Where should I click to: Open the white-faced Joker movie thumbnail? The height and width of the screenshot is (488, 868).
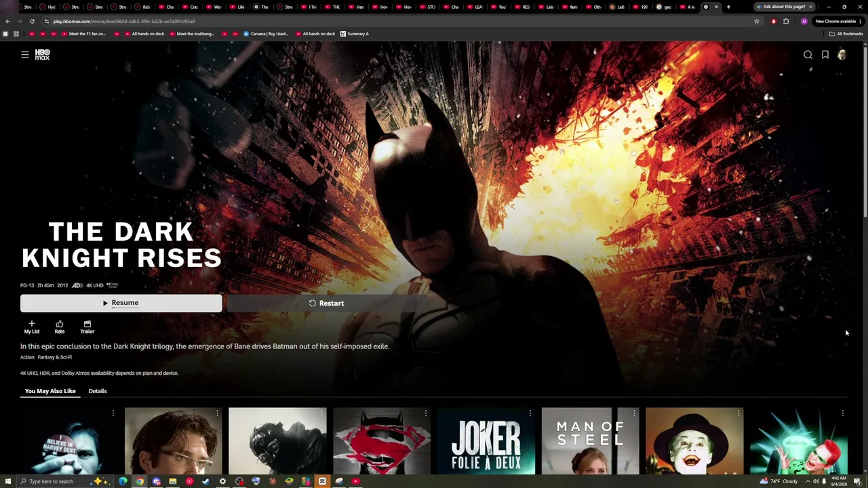[x=694, y=441]
